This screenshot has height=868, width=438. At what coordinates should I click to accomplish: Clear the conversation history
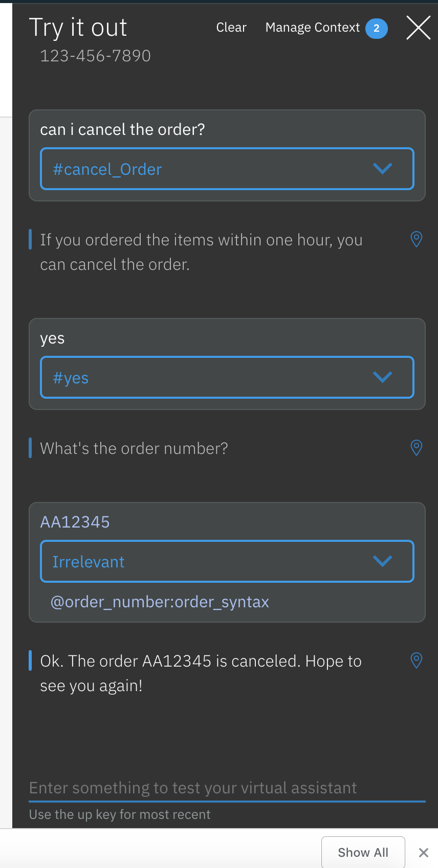[x=231, y=28]
